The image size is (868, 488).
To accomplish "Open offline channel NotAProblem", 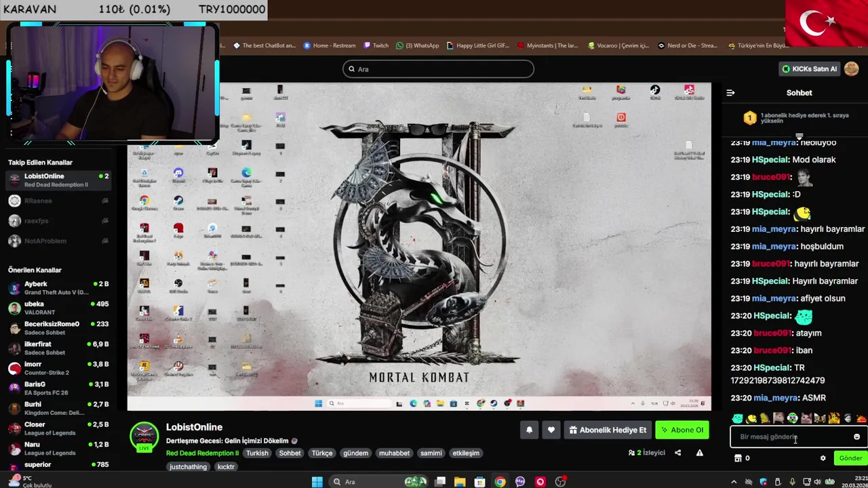I will click(58, 241).
